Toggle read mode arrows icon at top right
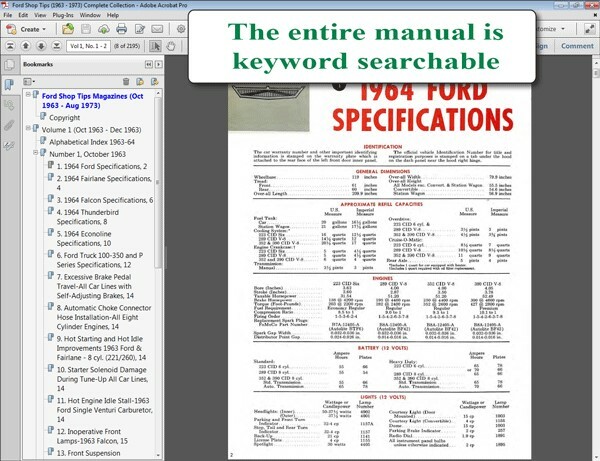 [589, 29]
